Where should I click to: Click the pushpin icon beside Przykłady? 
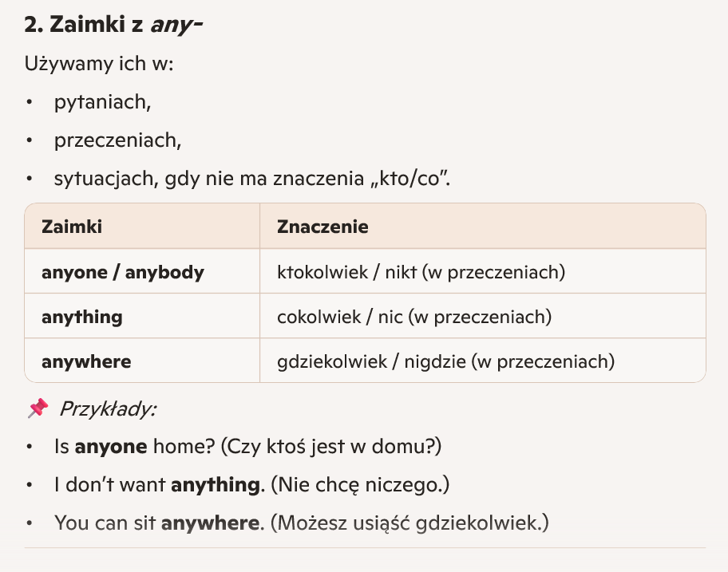point(38,409)
